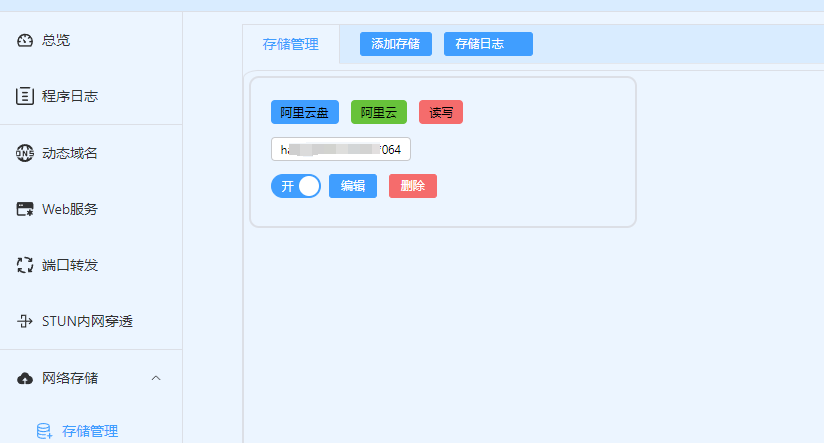Viewport: 824px width, 443px height.
Task: Click the green 阿里云 tag
Action: (378, 113)
